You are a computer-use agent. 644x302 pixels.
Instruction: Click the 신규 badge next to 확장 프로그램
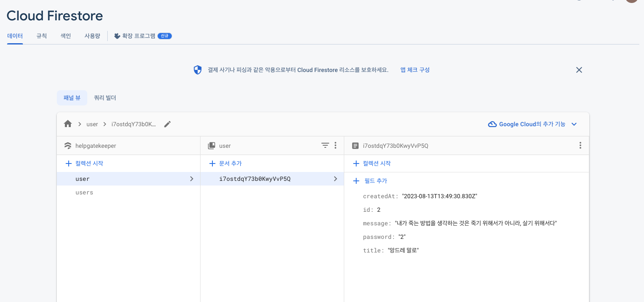pyautogui.click(x=164, y=36)
